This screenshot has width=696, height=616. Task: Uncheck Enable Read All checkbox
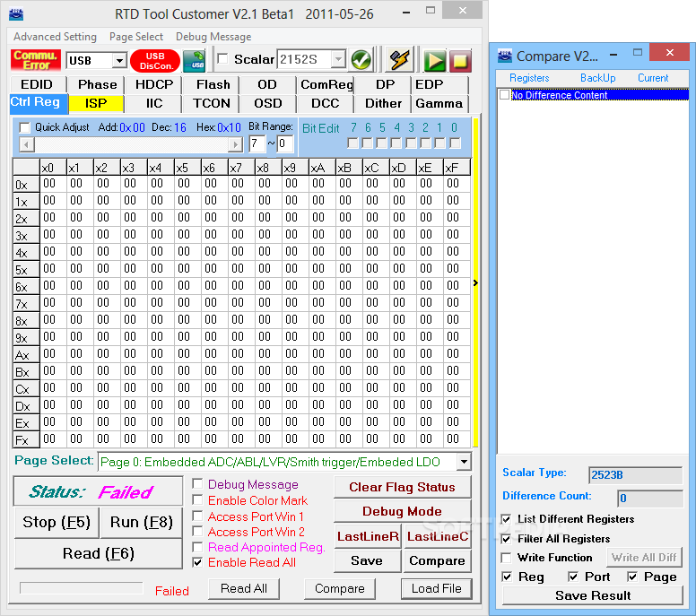[198, 562]
